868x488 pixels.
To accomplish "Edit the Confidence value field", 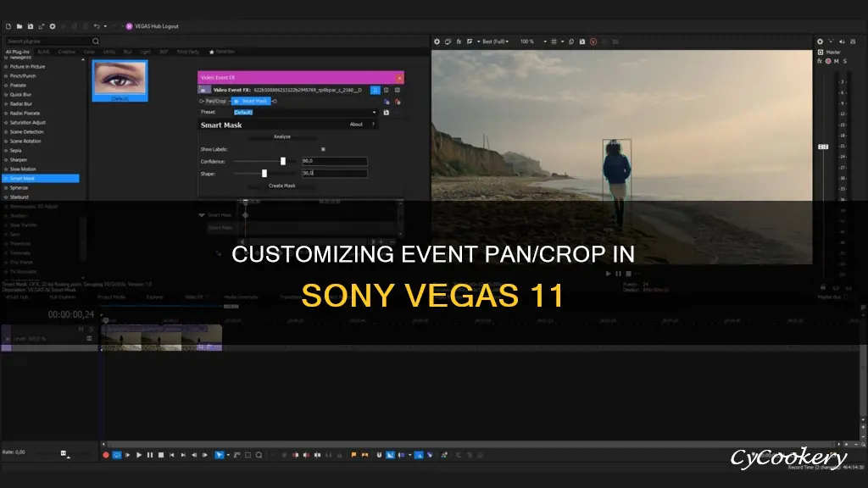I will (334, 161).
